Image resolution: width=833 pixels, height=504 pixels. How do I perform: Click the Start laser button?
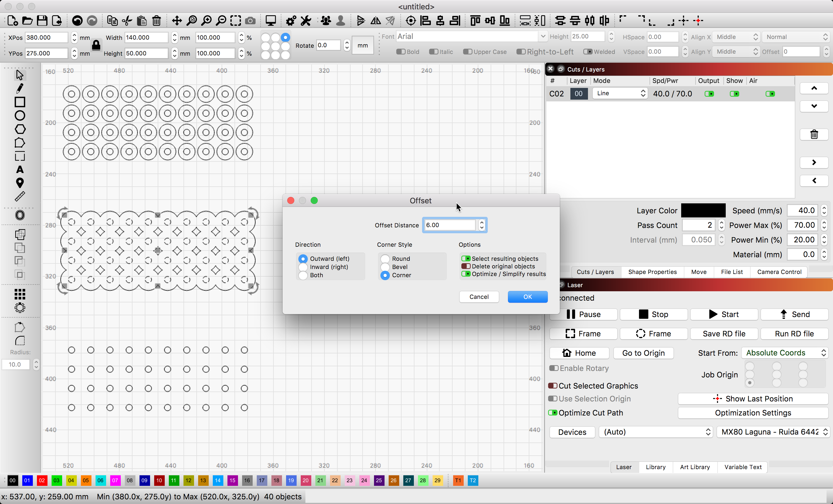click(x=724, y=314)
